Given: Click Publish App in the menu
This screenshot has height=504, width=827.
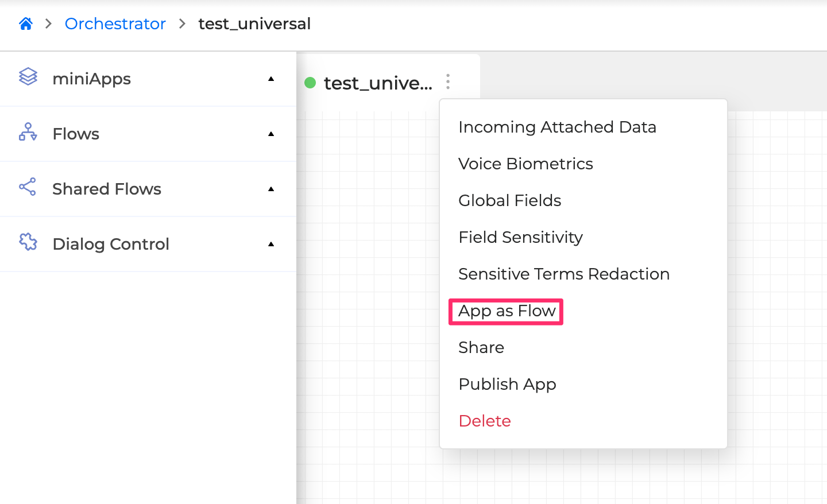Looking at the screenshot, I should tap(507, 384).
